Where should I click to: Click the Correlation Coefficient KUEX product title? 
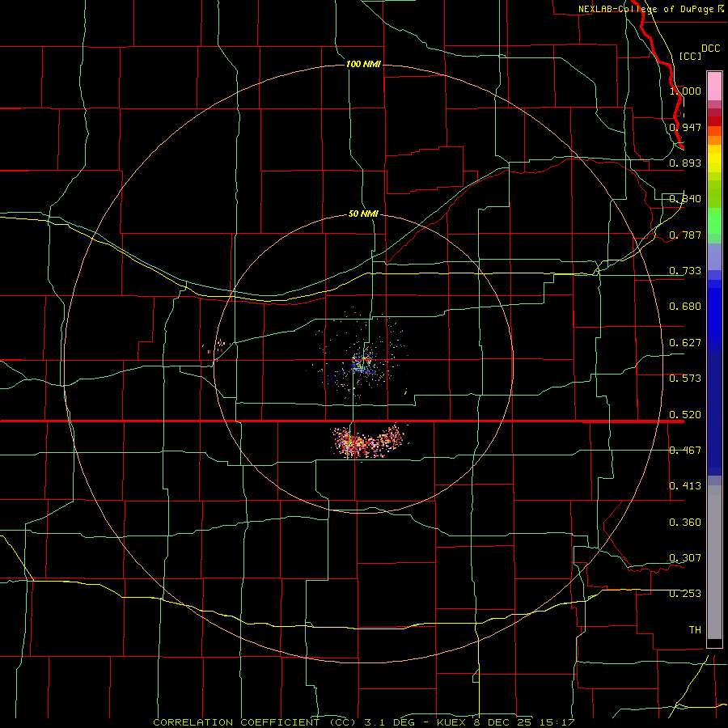364,722
